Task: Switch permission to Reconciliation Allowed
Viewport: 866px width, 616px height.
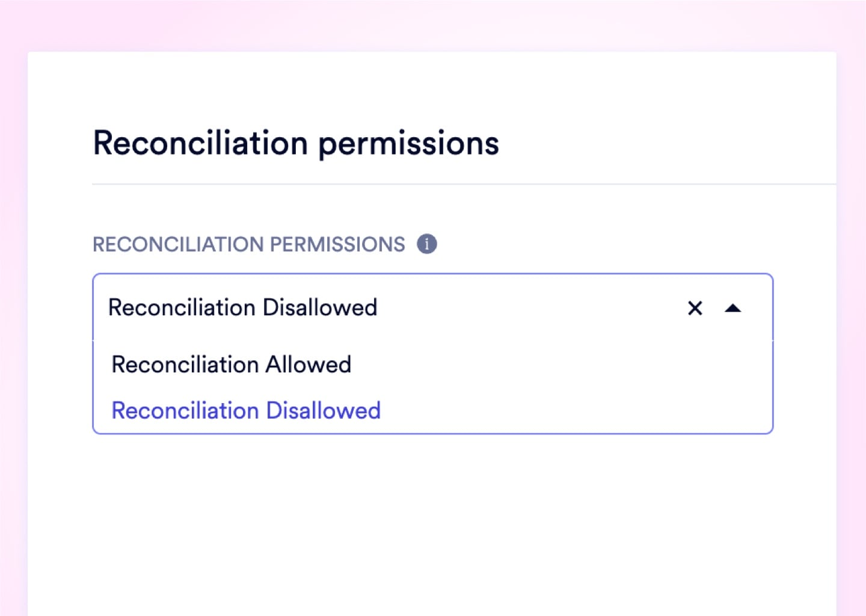Action: coord(232,365)
